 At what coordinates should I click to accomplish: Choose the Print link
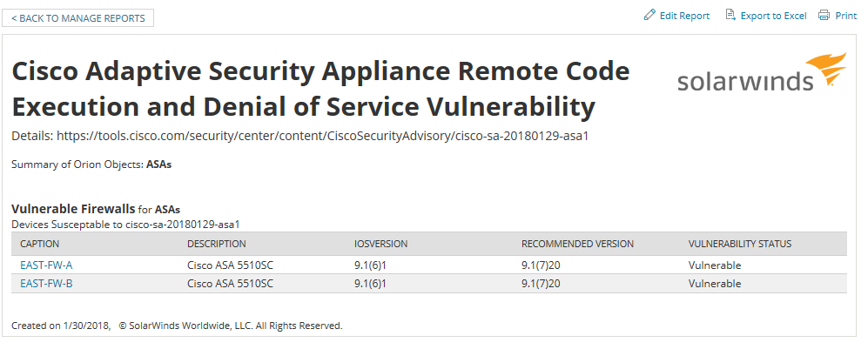[846, 16]
